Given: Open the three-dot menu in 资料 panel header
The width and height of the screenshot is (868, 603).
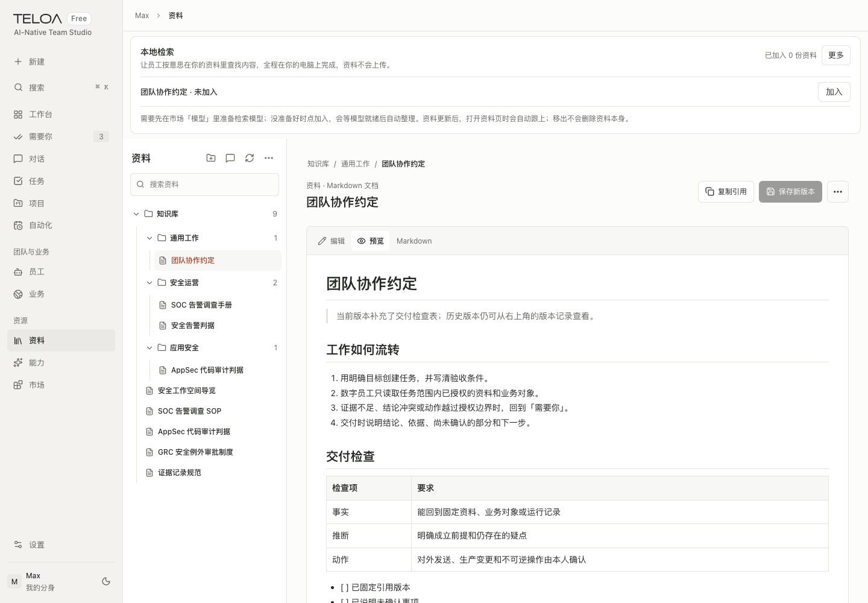Looking at the screenshot, I should [269, 158].
